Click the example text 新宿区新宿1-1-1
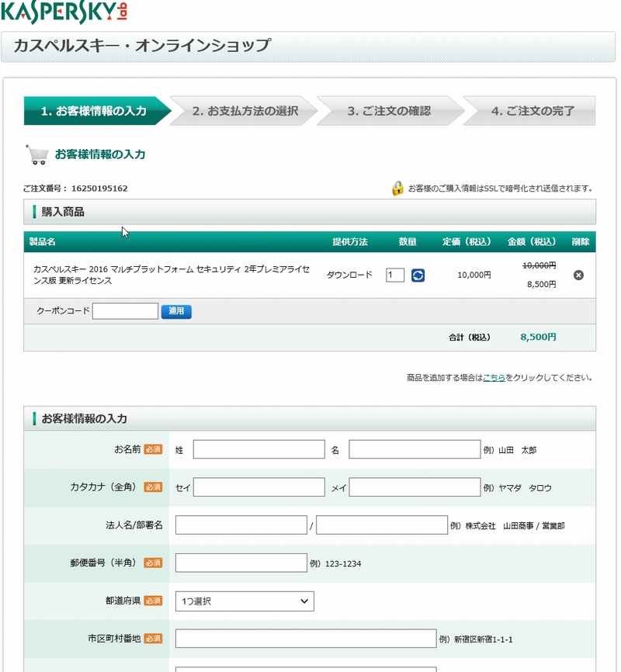 pos(484,639)
